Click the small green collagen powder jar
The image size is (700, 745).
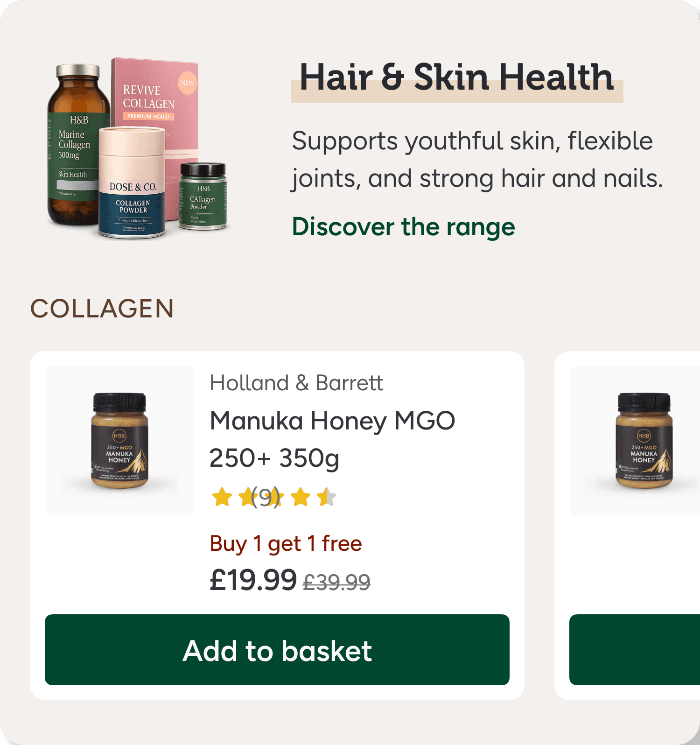(x=203, y=196)
